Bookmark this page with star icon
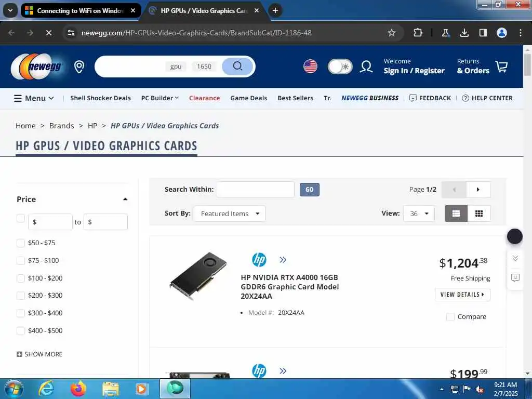This screenshot has height=399, width=532. [392, 33]
